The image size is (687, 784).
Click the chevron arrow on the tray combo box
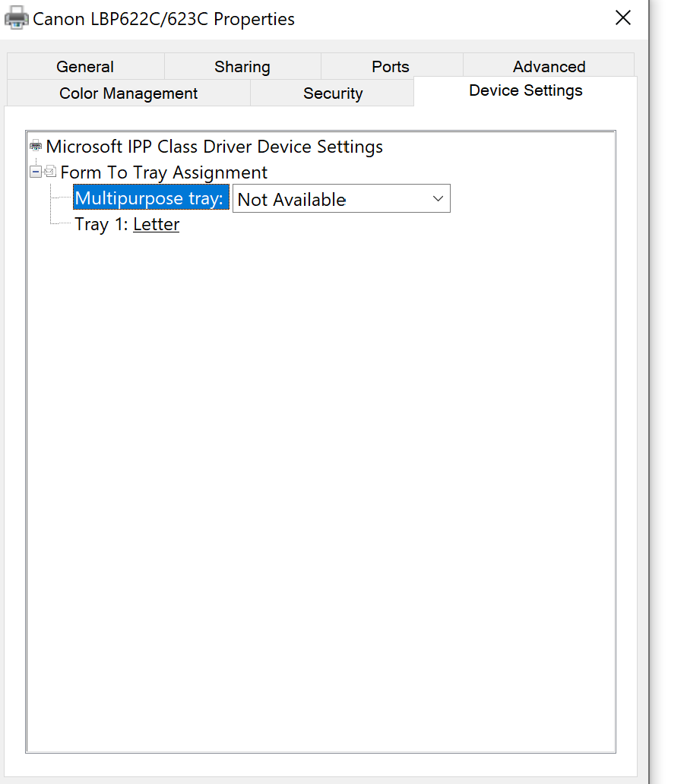click(x=438, y=199)
